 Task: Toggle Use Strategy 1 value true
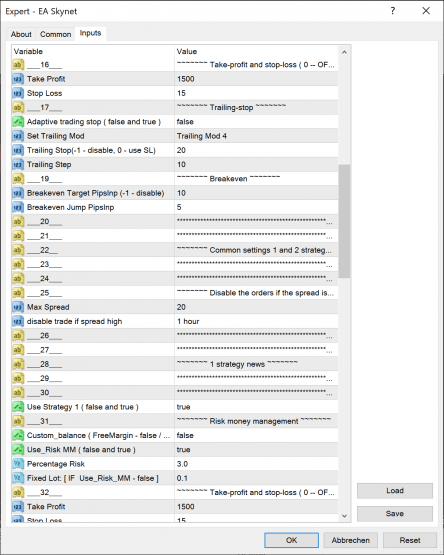coord(256,407)
